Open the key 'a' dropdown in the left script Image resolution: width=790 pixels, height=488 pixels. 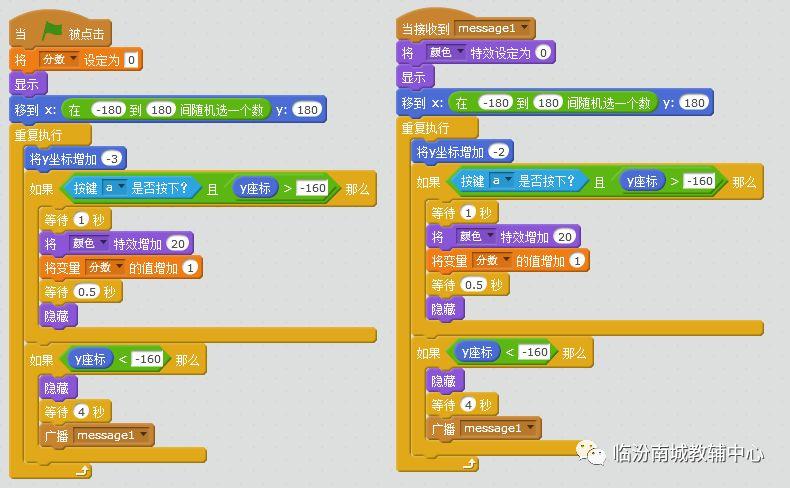tap(114, 188)
